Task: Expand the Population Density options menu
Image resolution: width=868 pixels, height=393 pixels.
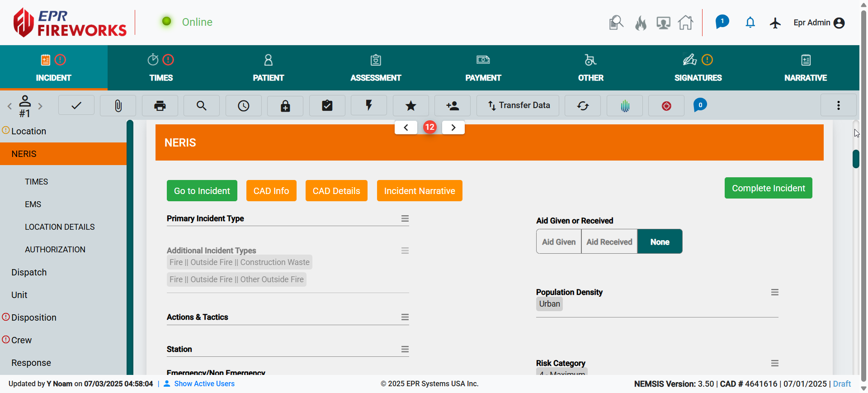Action: click(774, 293)
